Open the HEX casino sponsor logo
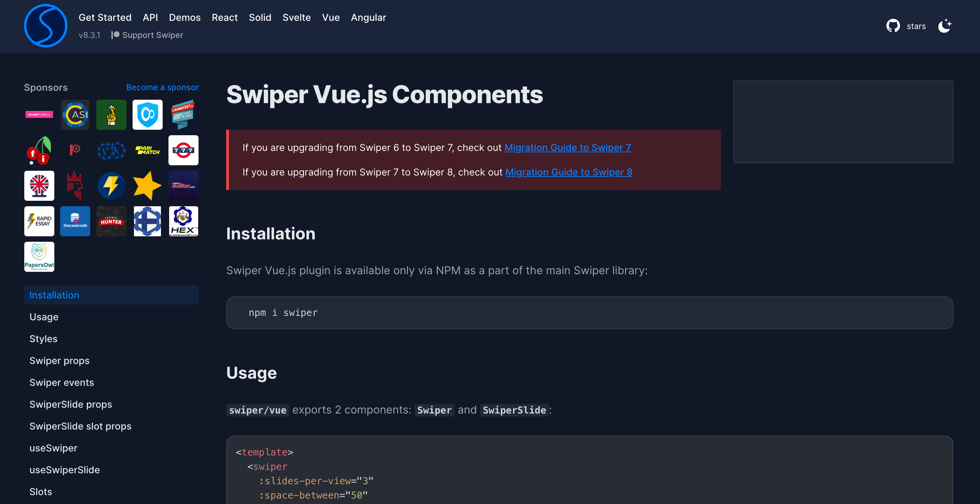Viewport: 980px width, 504px height. point(183,221)
